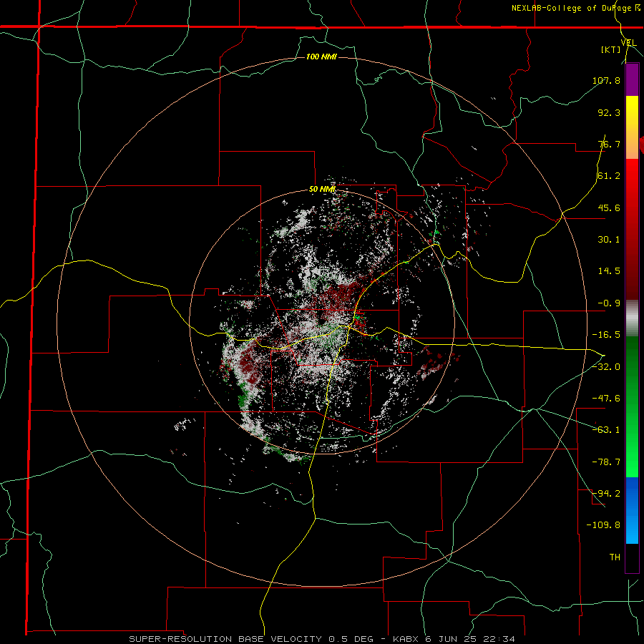This screenshot has width=644, height=644.
Task: Select the 45.6 legend value
Action: pyautogui.click(x=609, y=208)
